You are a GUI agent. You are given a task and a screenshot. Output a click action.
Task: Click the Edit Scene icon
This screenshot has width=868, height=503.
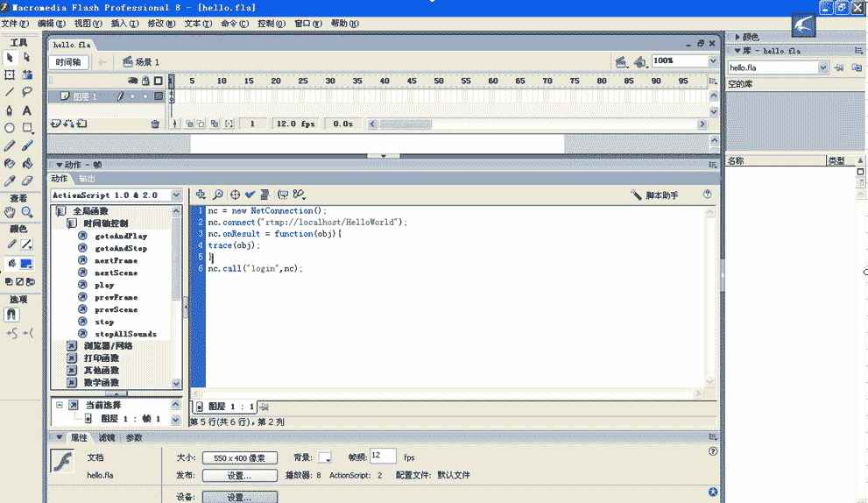click(x=621, y=62)
